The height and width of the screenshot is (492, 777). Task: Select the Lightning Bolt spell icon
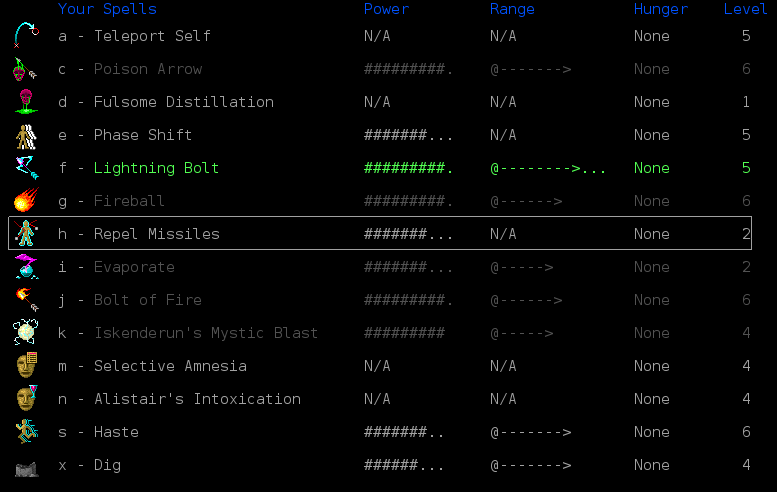26,168
